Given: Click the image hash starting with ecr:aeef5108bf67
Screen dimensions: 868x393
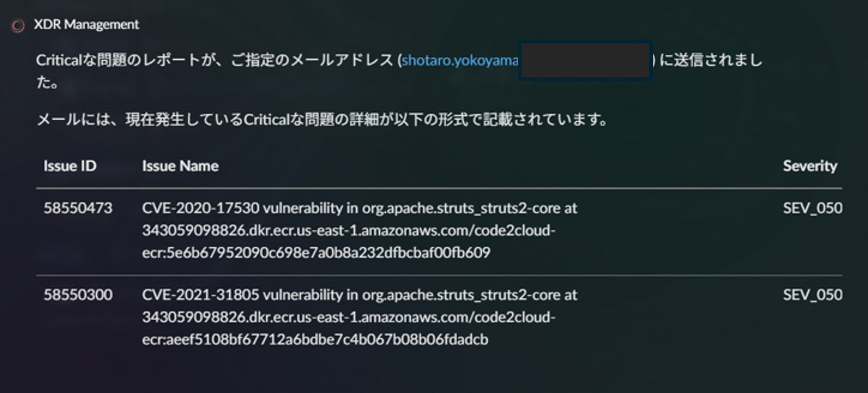Looking at the screenshot, I should pos(315,339).
